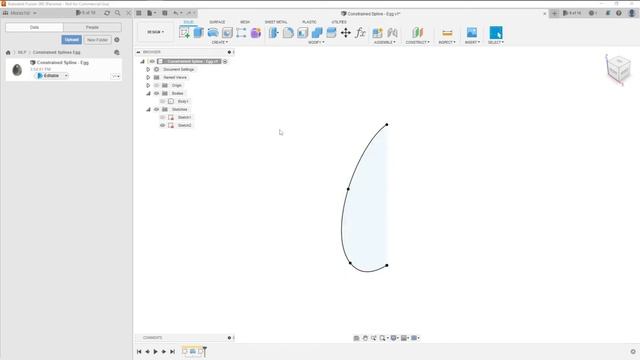
Task: Go to the Home breadcrumb icon
Action: click(x=8, y=52)
